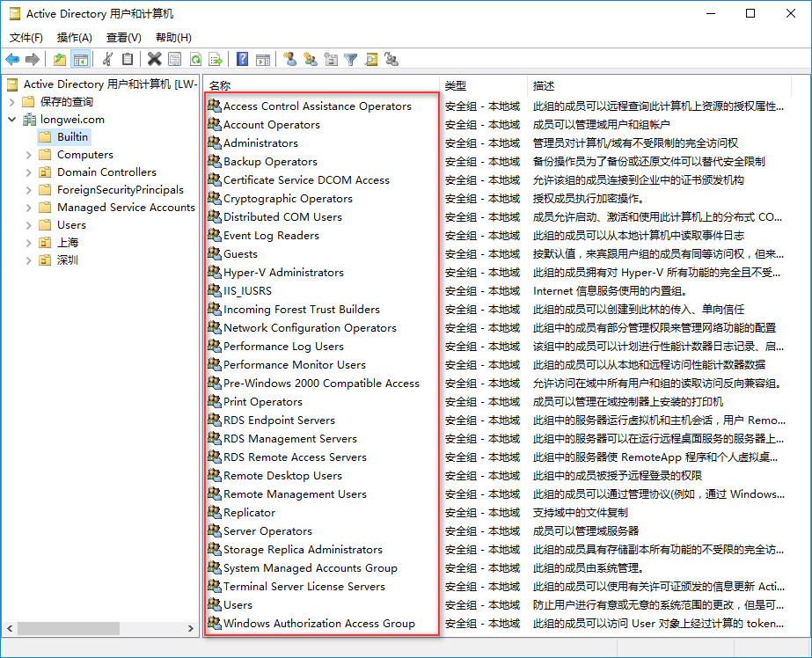The height and width of the screenshot is (658, 812).
Task: Open Help with the question mark icon
Action: tap(242, 60)
